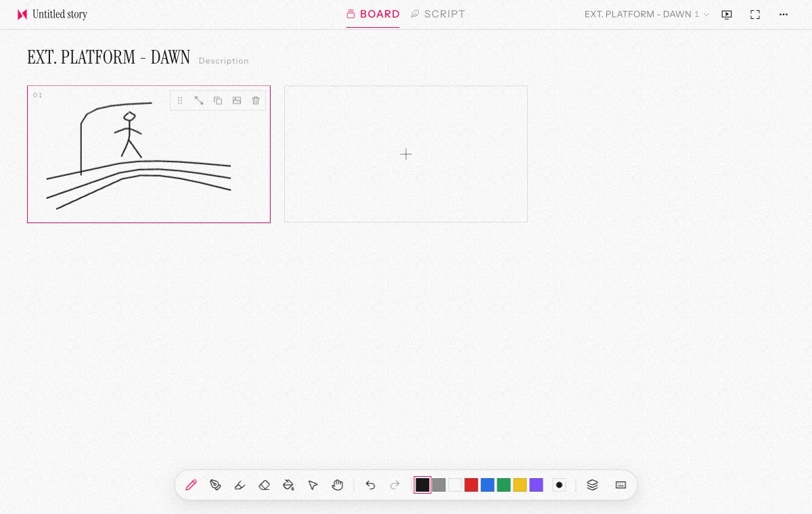Open the EXT. PLATFORM - DAWN 1 scene dropdown
812x514 pixels.
tap(647, 14)
